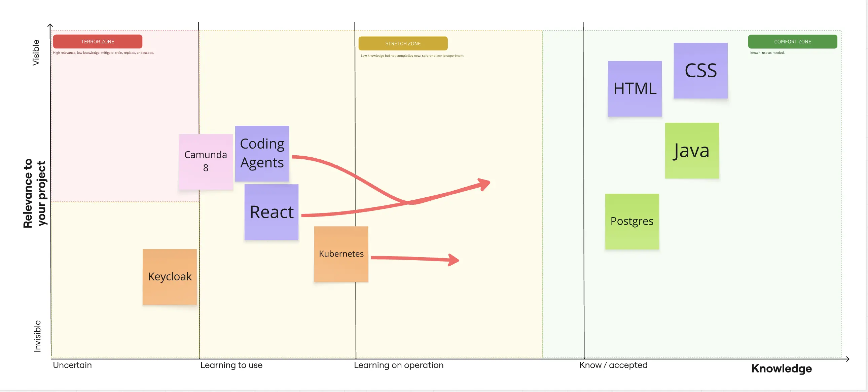Select the Keycloak sticky note
The height and width of the screenshot is (392, 868).
click(170, 277)
